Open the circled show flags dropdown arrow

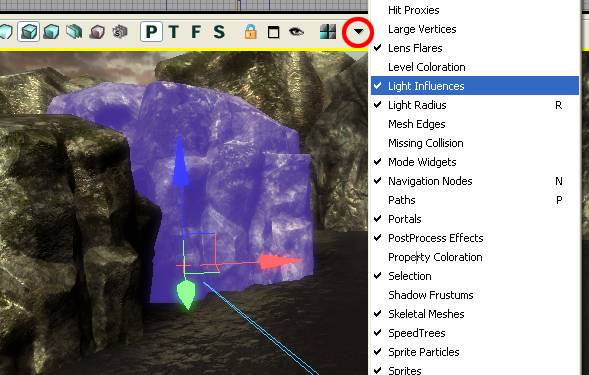358,32
